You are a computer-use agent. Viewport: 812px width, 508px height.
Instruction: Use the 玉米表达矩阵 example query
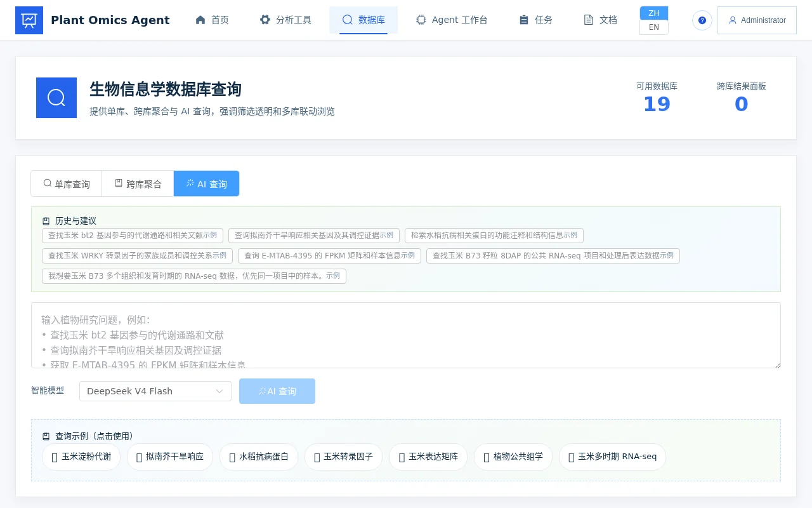point(428,457)
